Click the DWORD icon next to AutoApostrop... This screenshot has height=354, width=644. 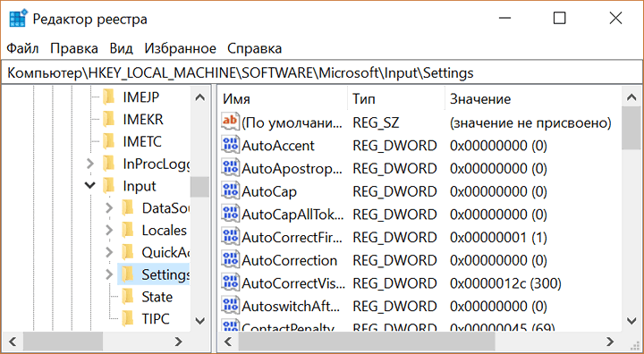230,168
